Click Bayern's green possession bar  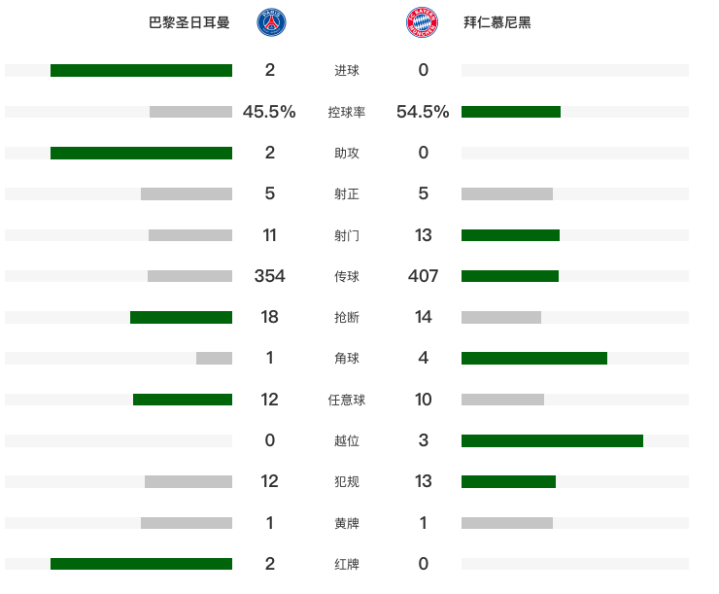click(511, 112)
